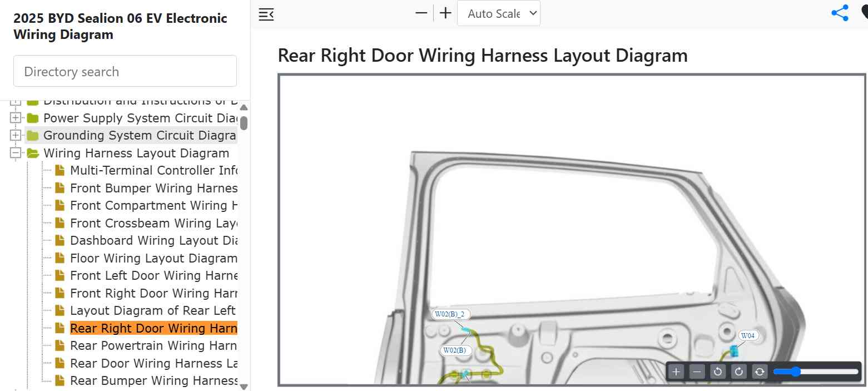Click the Rear Right Door Wiring Harness heading
The width and height of the screenshot is (868, 391).
pyautogui.click(x=483, y=55)
